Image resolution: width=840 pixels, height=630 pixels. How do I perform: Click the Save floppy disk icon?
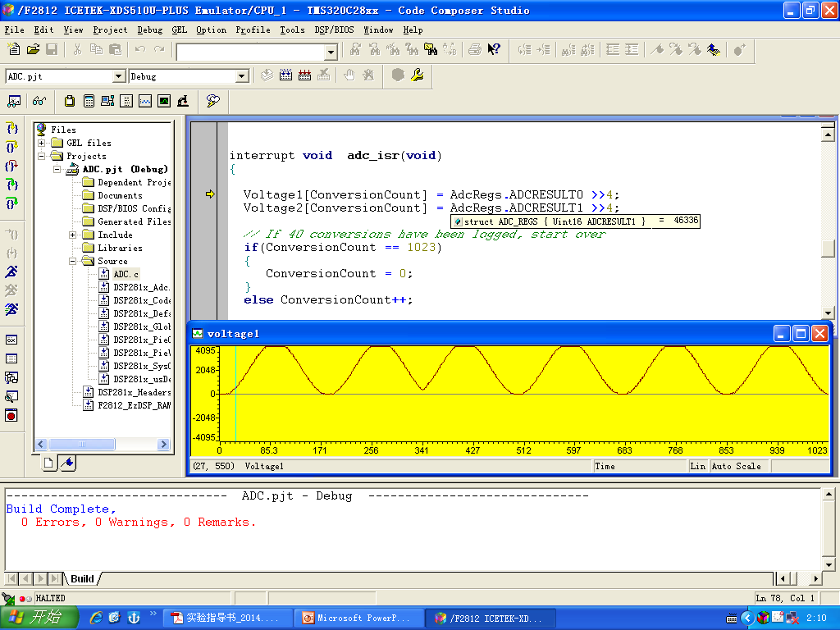[52, 50]
